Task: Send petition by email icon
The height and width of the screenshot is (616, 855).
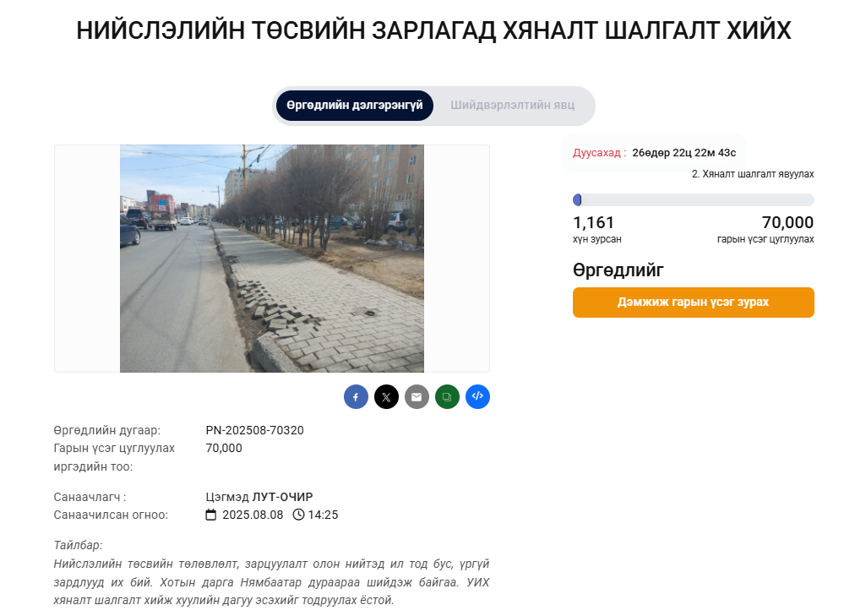Action: point(417,397)
